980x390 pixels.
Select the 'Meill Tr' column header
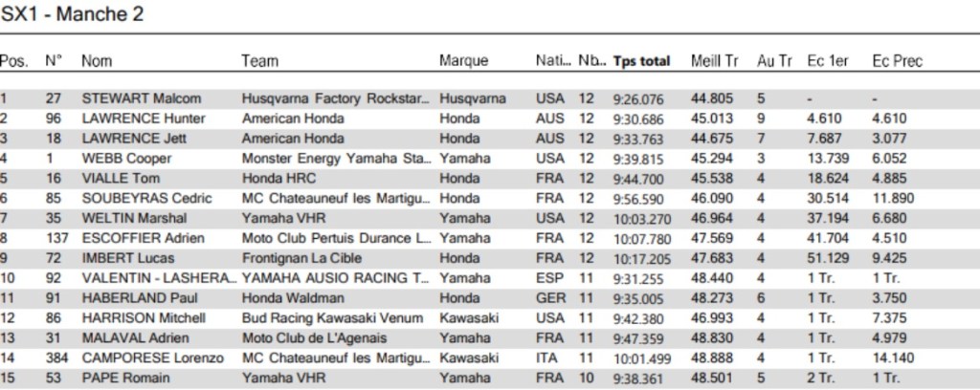pos(714,61)
